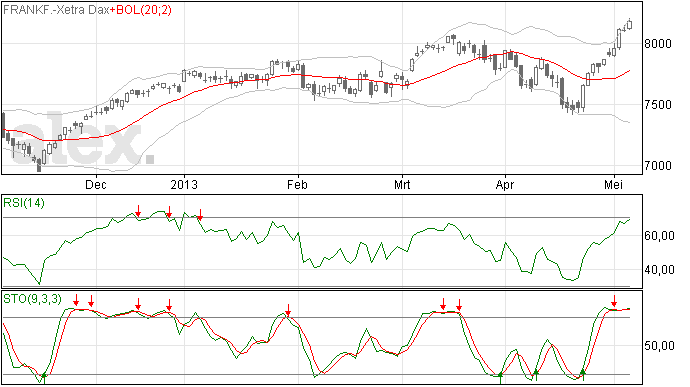Screen dimensions: 690x387
Task: Click the lone stochastic sell arrow before Feb
Action: click(288, 310)
